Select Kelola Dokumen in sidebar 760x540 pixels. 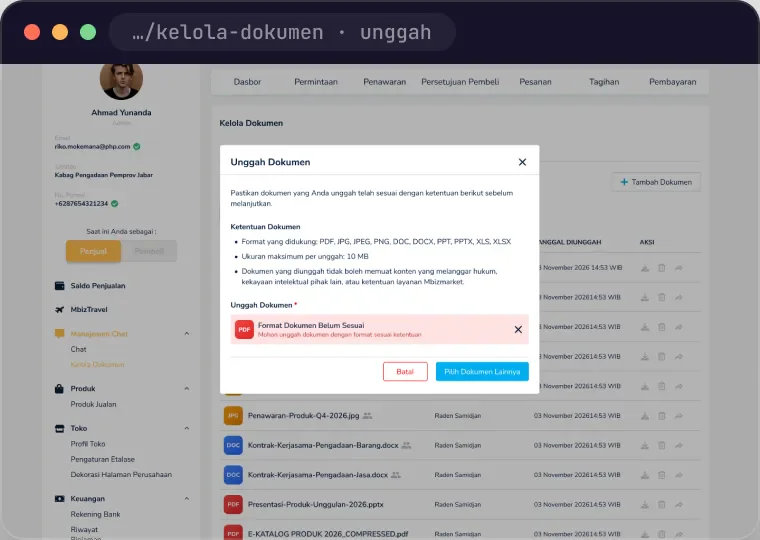97,365
